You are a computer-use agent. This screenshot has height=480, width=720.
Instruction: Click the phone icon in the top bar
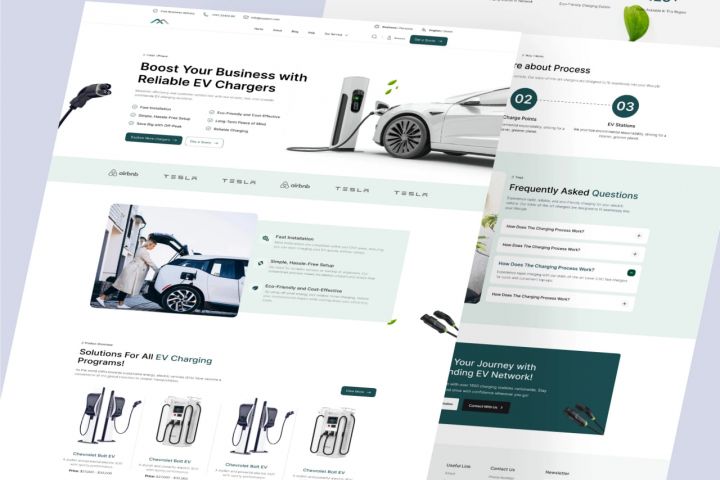coord(205,15)
